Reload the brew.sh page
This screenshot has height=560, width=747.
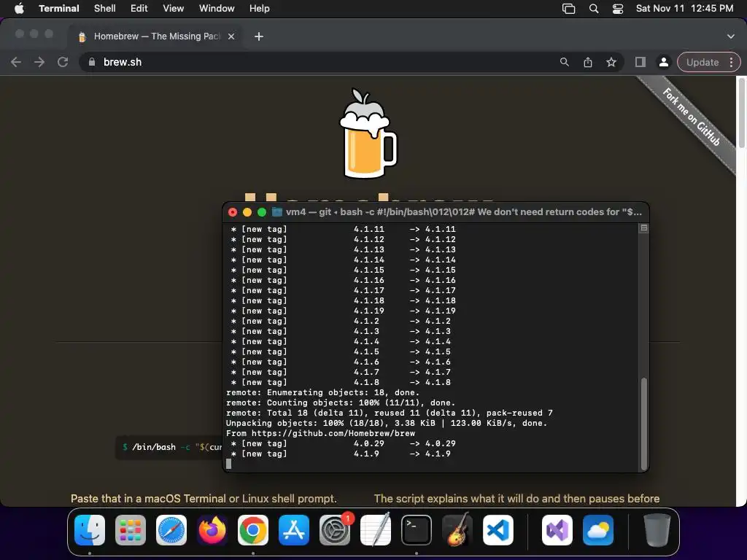[x=63, y=63]
